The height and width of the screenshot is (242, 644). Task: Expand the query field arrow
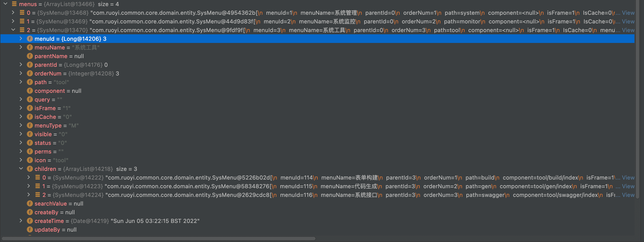pyautogui.click(x=21, y=99)
